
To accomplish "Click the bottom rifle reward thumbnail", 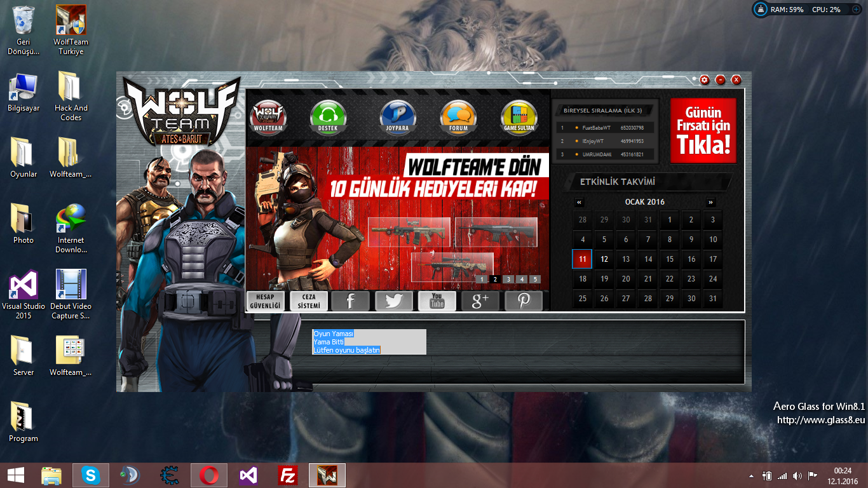I will (x=452, y=268).
